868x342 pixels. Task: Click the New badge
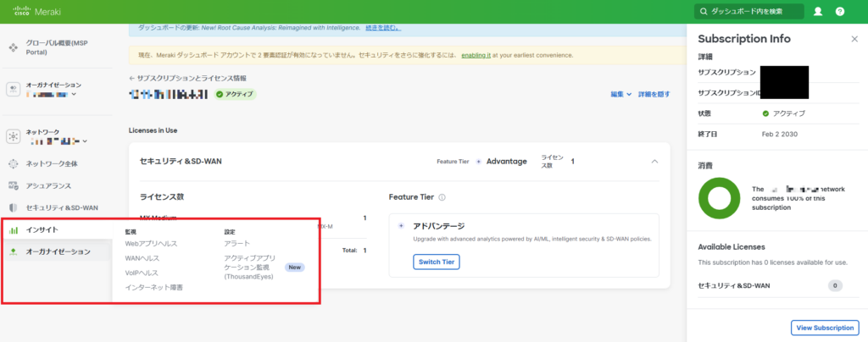[294, 267]
